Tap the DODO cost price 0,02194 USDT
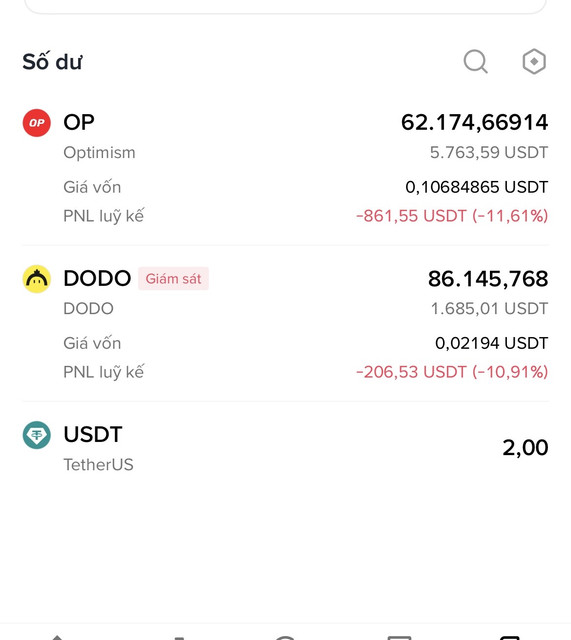This screenshot has width=571, height=640. 491,343
